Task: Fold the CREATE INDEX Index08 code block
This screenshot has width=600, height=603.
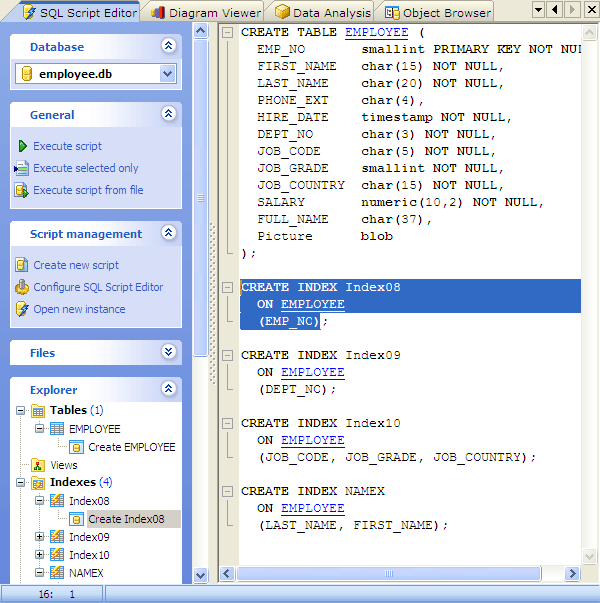Action: click(228, 287)
